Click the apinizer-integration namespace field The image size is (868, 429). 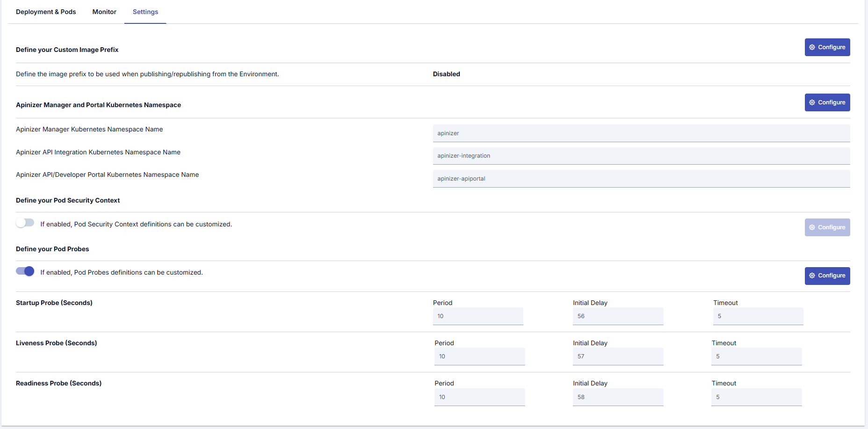(x=641, y=156)
